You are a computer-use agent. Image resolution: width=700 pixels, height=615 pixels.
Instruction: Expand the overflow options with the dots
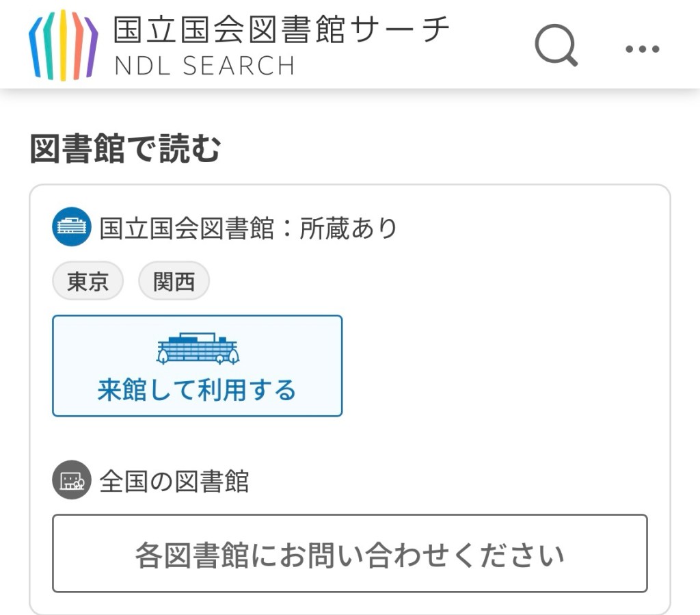[640, 49]
